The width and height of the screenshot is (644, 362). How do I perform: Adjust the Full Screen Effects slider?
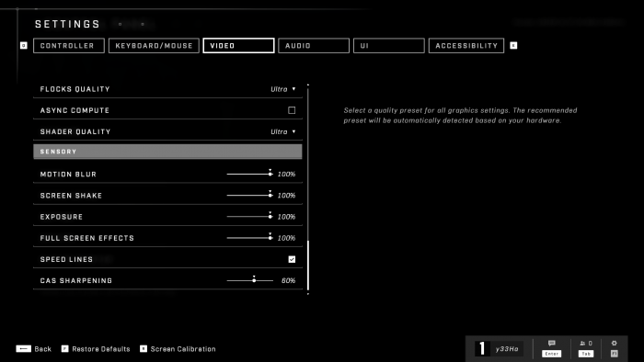(249, 238)
